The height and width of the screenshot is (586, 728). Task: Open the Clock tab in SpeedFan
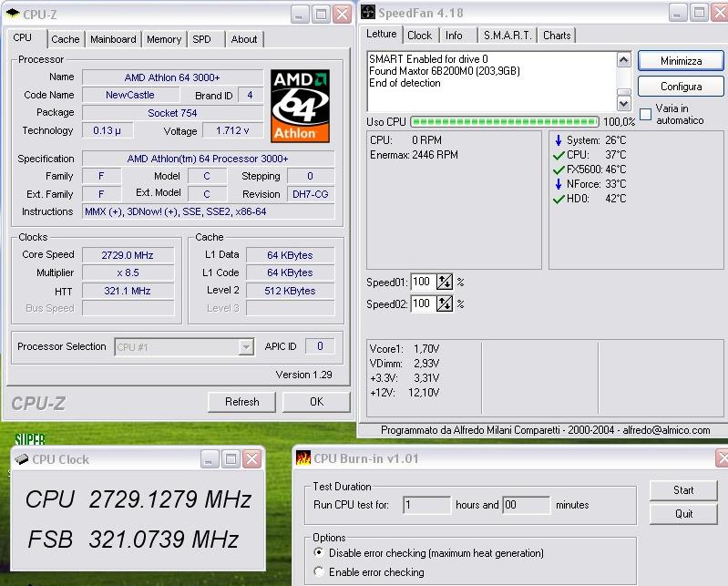pyautogui.click(x=420, y=36)
